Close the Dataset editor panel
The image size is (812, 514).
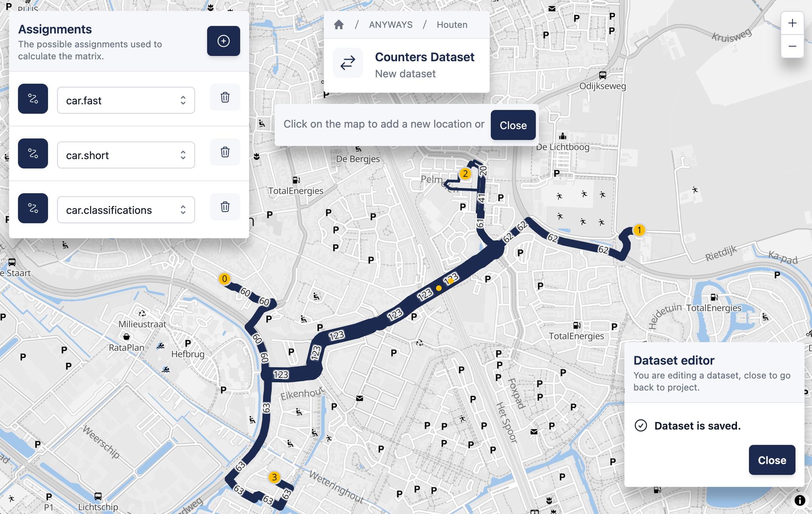[772, 460]
